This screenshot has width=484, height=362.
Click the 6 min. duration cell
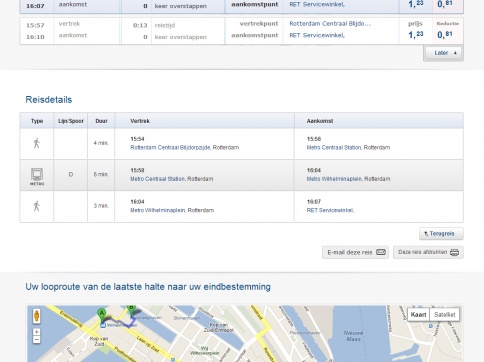(x=101, y=174)
